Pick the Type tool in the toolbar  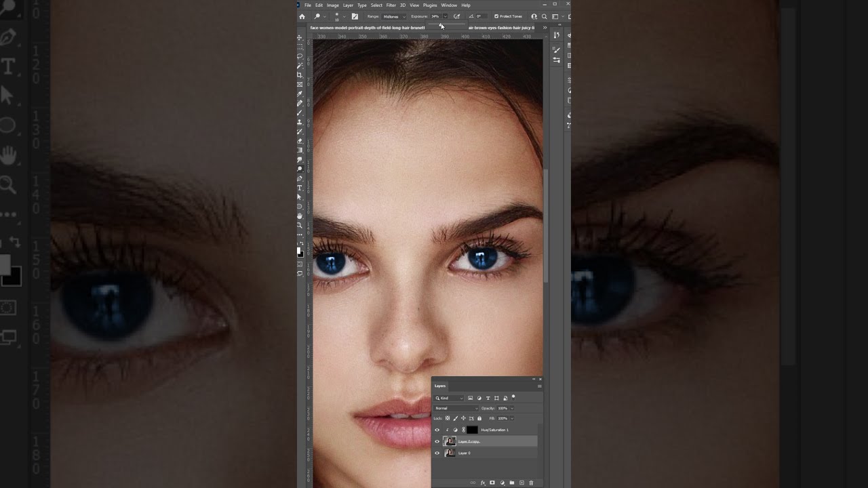300,188
